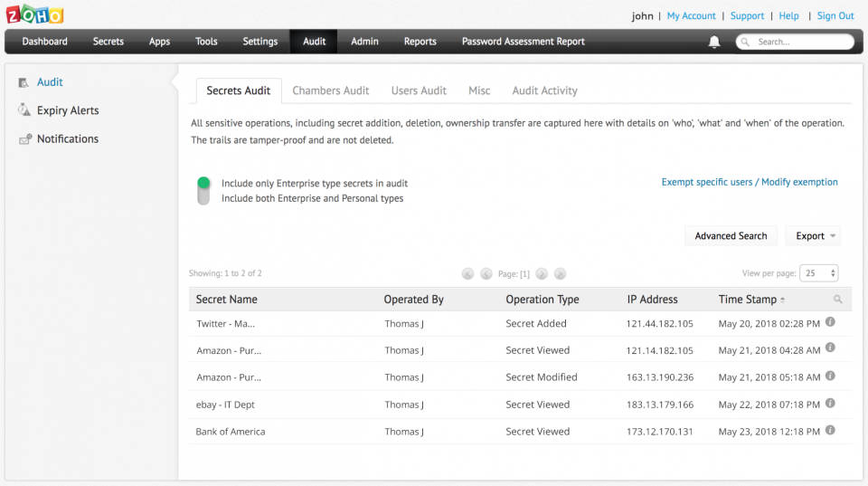
Task: Click the top Search input field
Action: pos(800,42)
